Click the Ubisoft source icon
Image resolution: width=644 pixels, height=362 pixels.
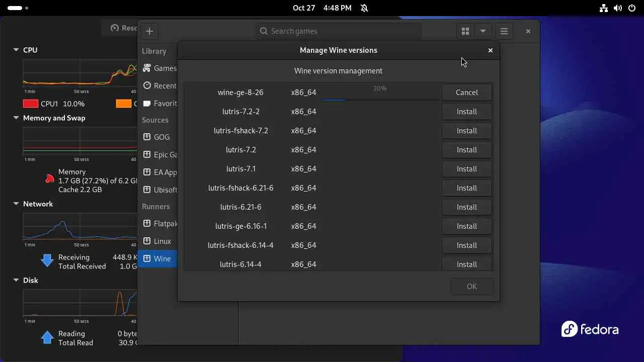tap(147, 190)
